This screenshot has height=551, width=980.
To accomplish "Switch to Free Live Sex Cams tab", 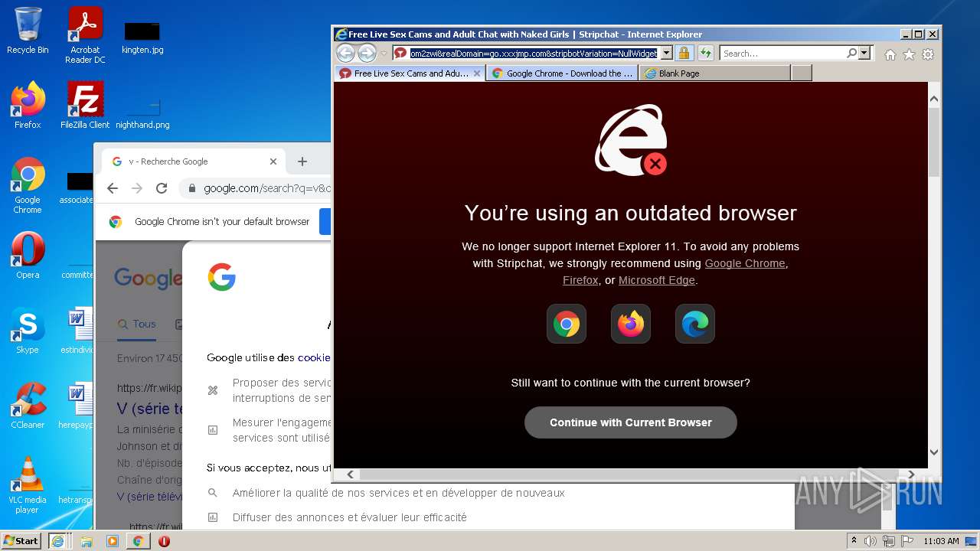I will [410, 73].
